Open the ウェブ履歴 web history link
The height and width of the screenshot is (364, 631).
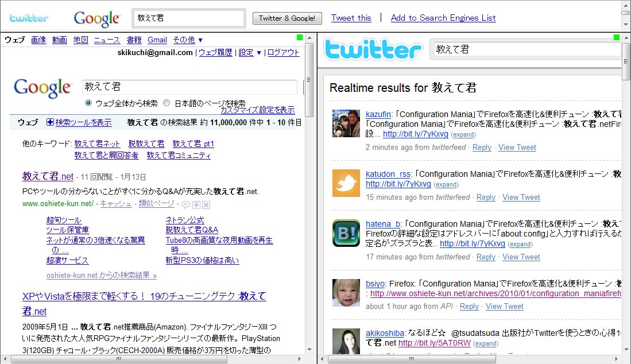(215, 53)
